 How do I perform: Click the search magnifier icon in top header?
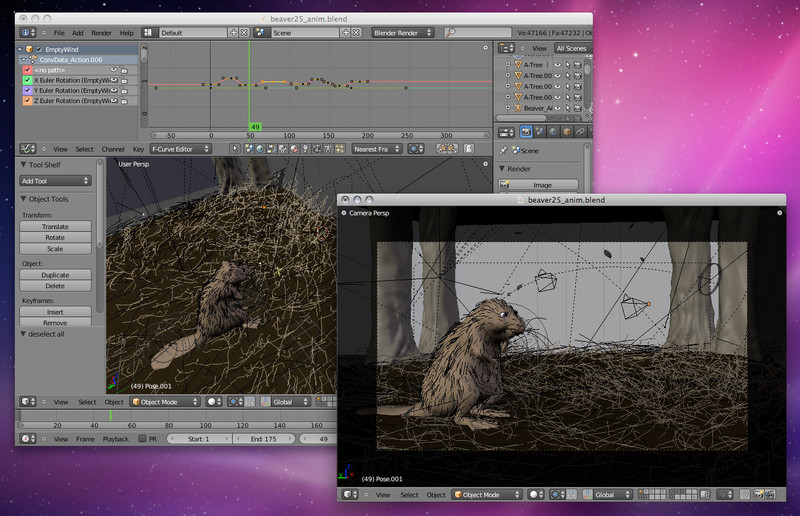pyautogui.click(x=452, y=33)
